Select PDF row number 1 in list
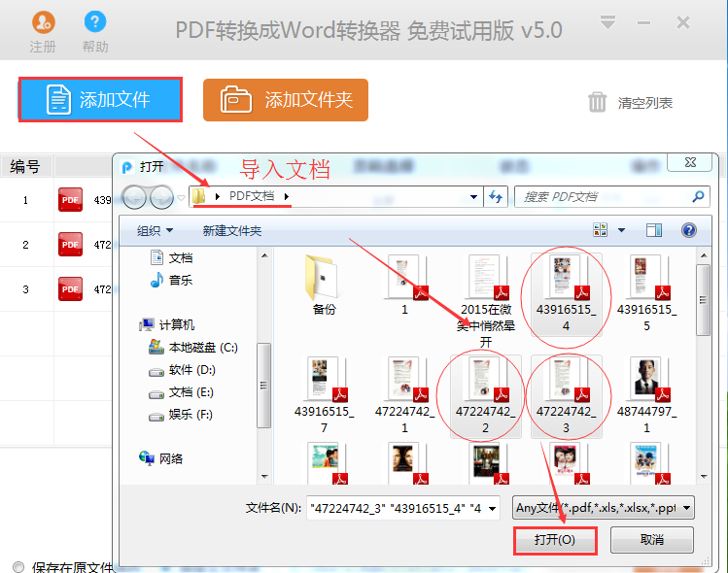Viewport: 728px width, 573px height. point(55,200)
